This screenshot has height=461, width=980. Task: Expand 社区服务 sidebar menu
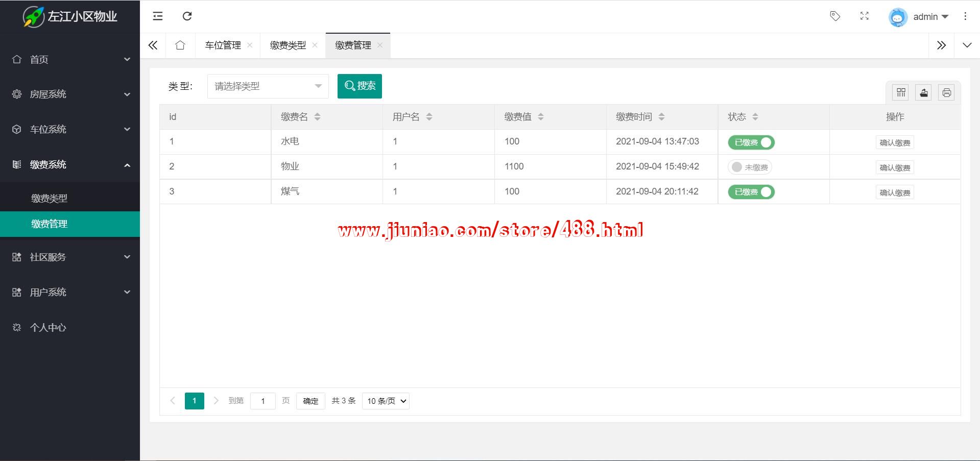tap(70, 257)
